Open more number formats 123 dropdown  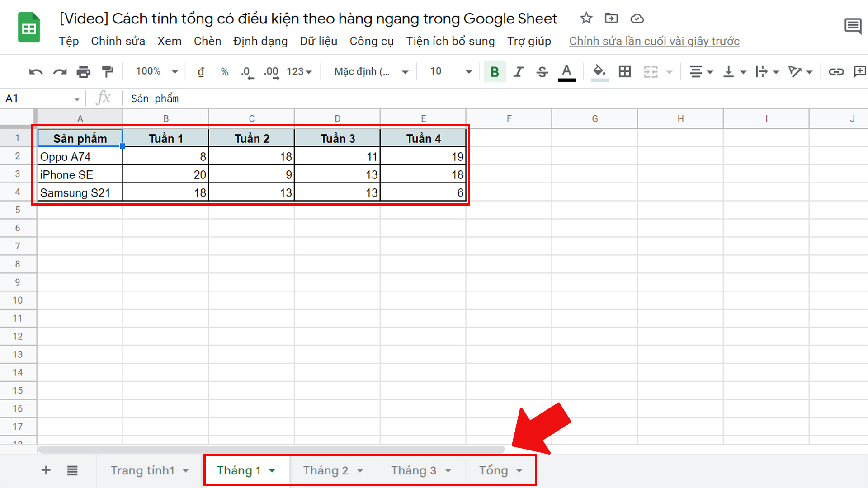[x=299, y=72]
